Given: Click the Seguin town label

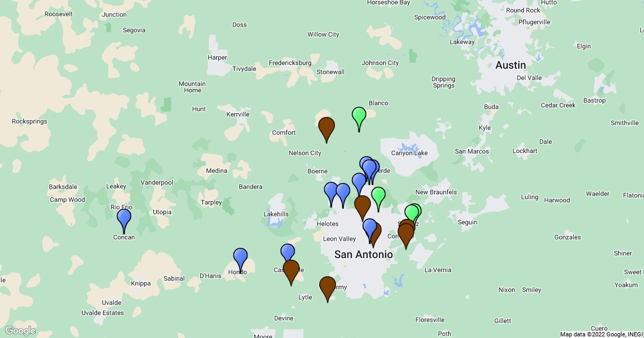Looking at the screenshot, I should 467,223.
